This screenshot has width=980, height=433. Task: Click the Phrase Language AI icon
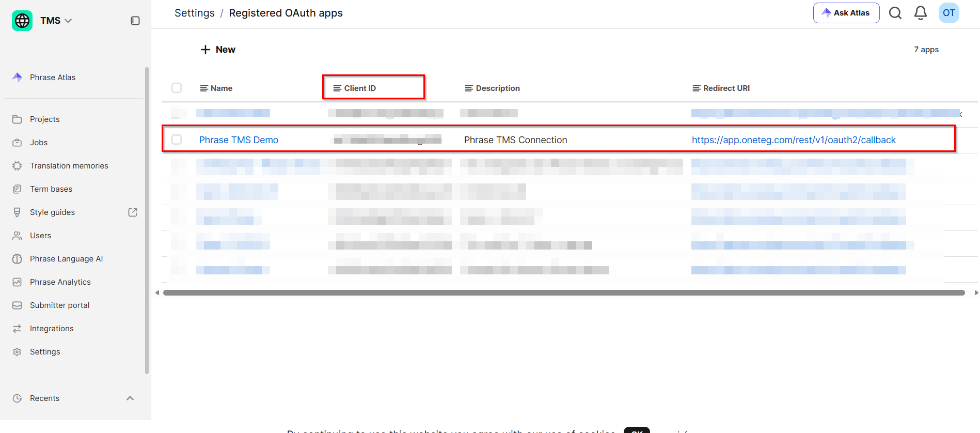17,259
